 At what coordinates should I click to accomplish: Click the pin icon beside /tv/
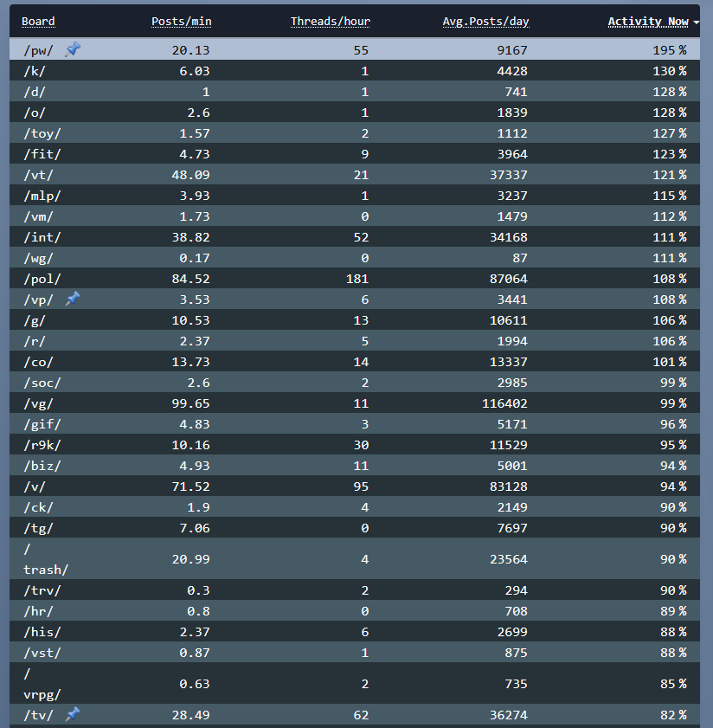tap(73, 714)
